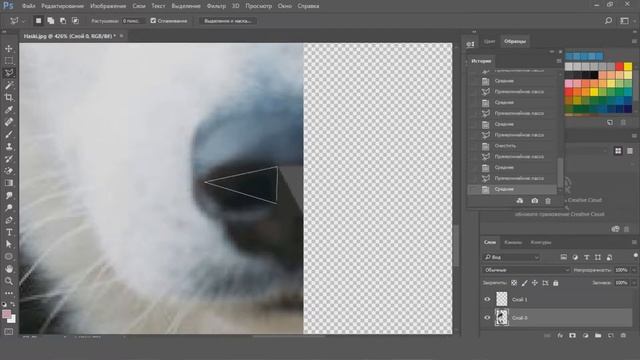This screenshot has width=640, height=360.
Task: Switch to the Цвет panel tab
Action: [x=489, y=41]
